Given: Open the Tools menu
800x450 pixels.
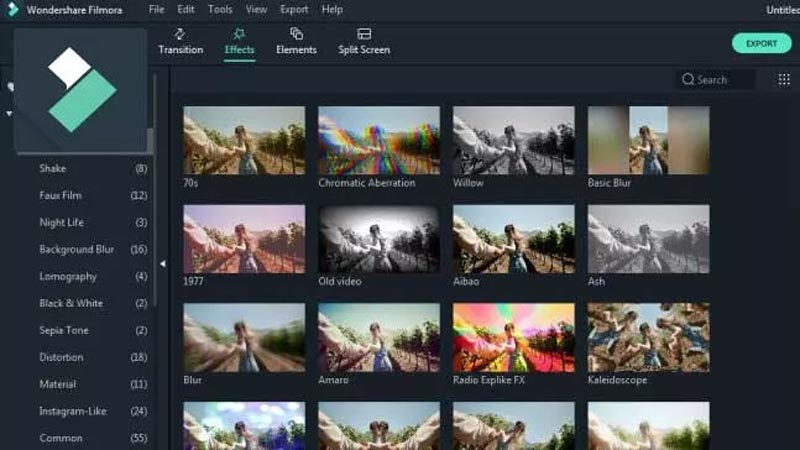Looking at the screenshot, I should click(x=220, y=9).
